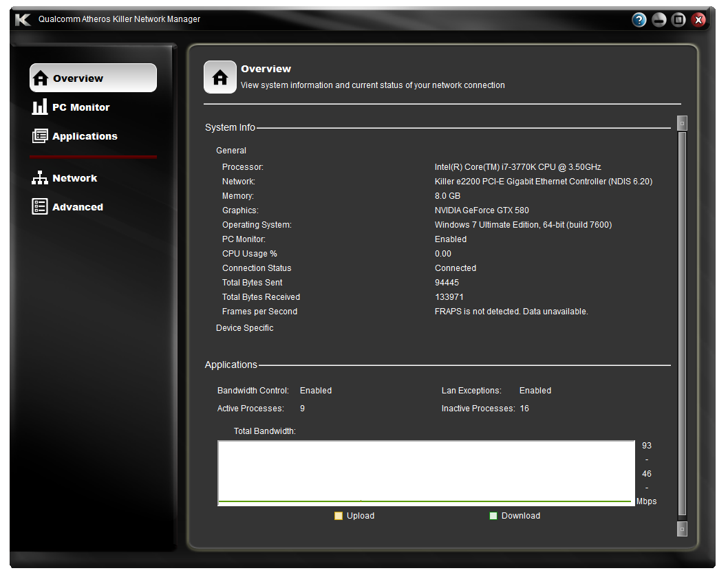Screen dimensions: 728x575
Task: Click the Mbps unit label
Action: 646,501
